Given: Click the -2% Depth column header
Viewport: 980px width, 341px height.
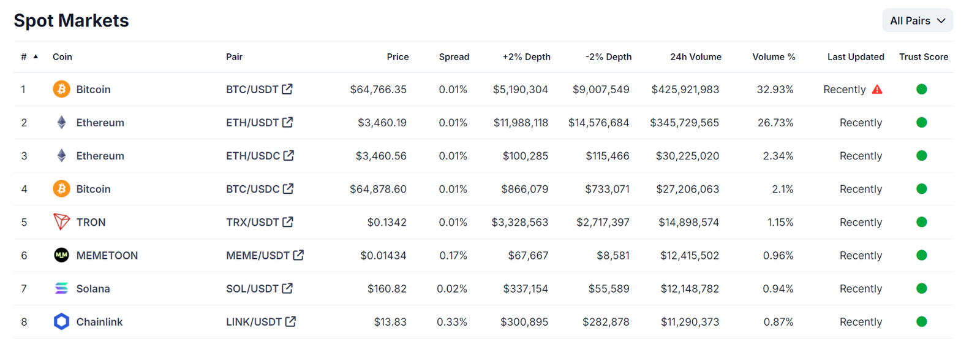Looking at the screenshot, I should [x=608, y=56].
